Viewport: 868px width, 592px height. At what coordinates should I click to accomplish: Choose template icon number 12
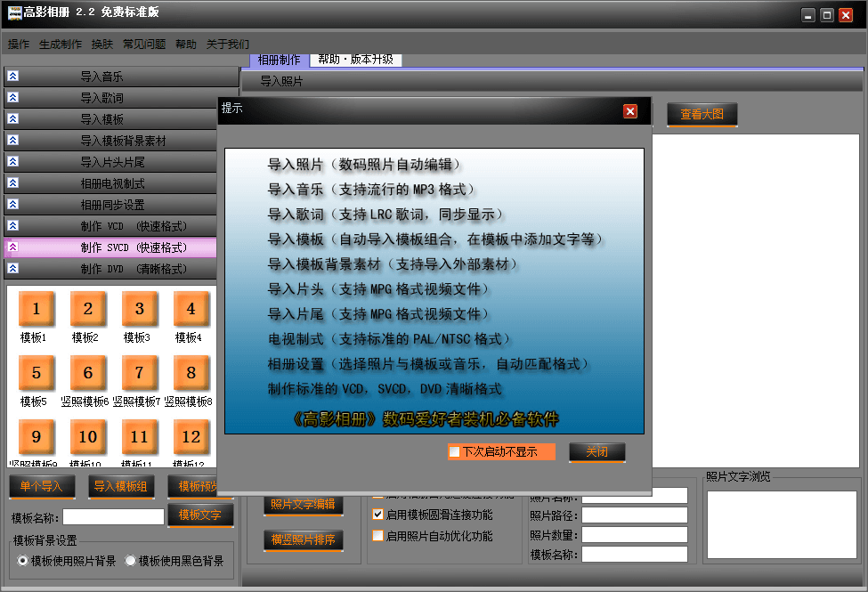click(191, 437)
